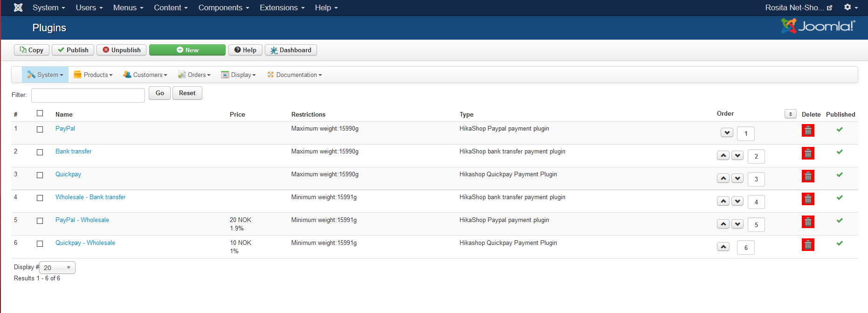868x313 pixels.
Task: Click trash icon for Quickpay - Wholesale
Action: (808, 245)
